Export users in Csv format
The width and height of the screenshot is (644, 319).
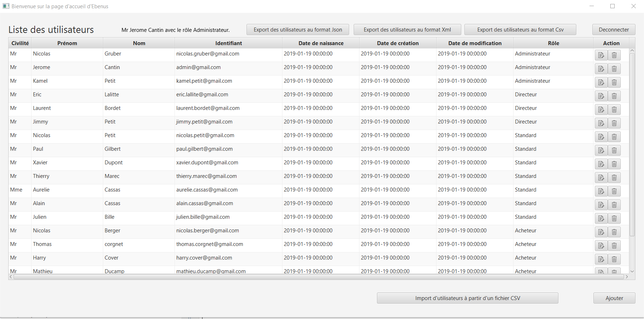click(x=520, y=30)
